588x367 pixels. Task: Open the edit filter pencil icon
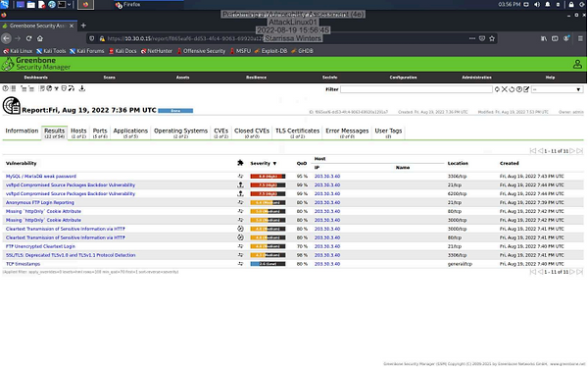(x=526, y=89)
